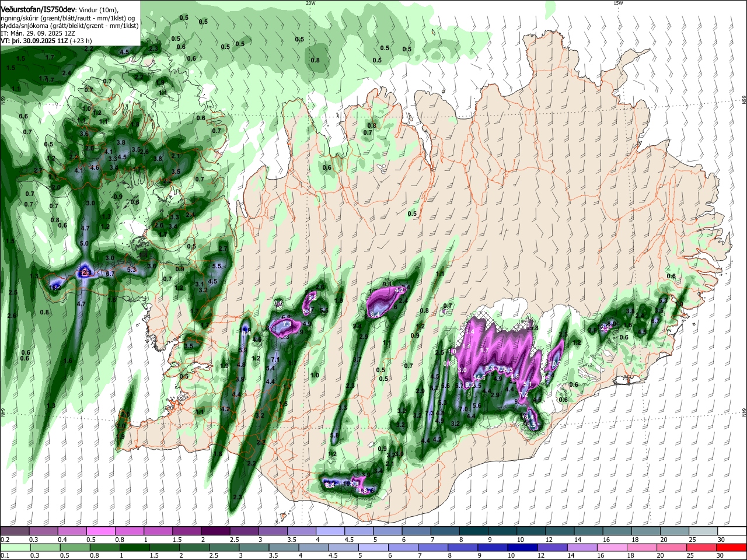Select the dark mauve swatch above 0.2 label
747x560 pixels.
click(x=15, y=531)
